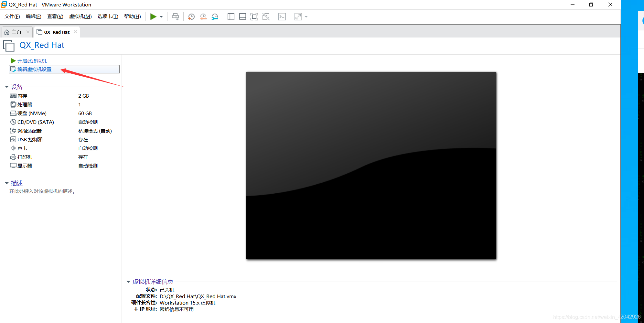The width and height of the screenshot is (644, 323).
Task: Click the home icon on the 主页 tab
Action: [x=7, y=32]
